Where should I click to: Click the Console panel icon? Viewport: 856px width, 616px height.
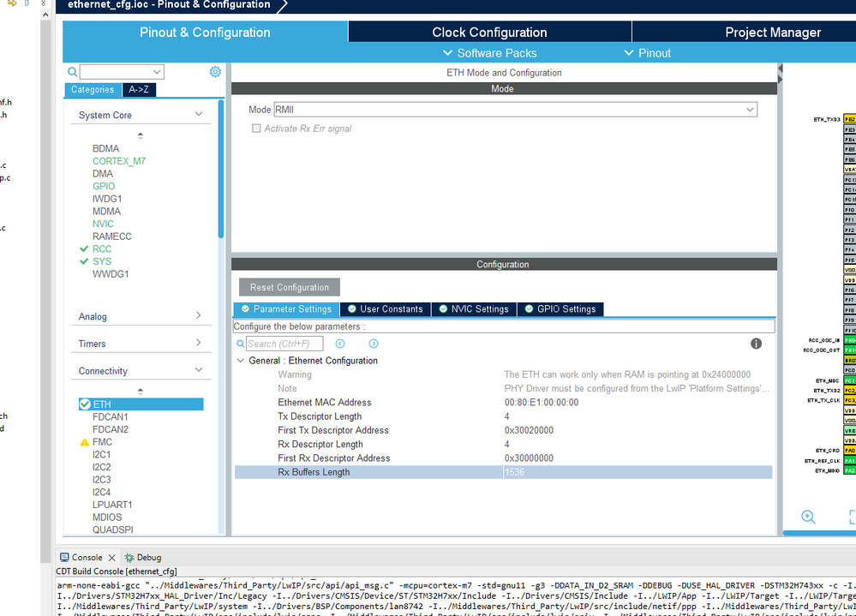[x=64, y=557]
